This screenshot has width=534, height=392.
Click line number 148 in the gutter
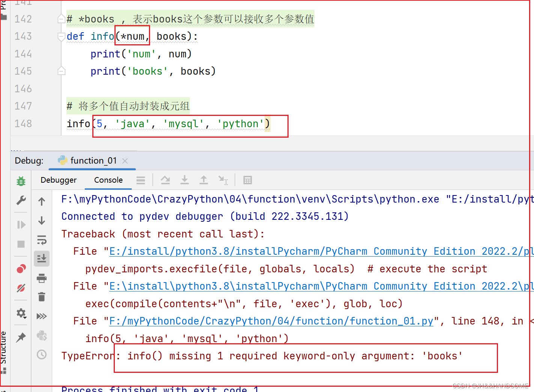pos(23,123)
